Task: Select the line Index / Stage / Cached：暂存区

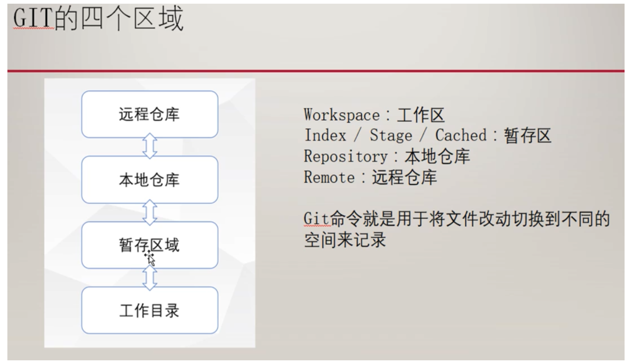Action: click(x=427, y=135)
